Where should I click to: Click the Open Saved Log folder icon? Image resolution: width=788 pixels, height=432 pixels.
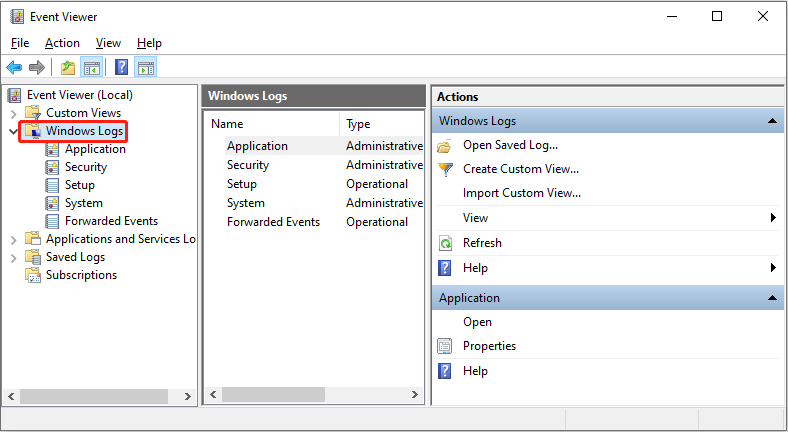pos(445,146)
